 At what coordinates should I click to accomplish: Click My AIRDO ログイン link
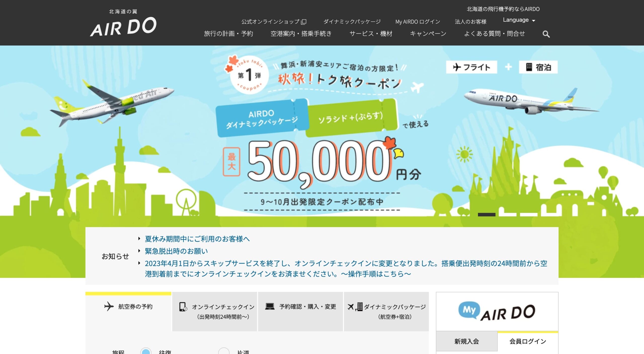pos(418,22)
